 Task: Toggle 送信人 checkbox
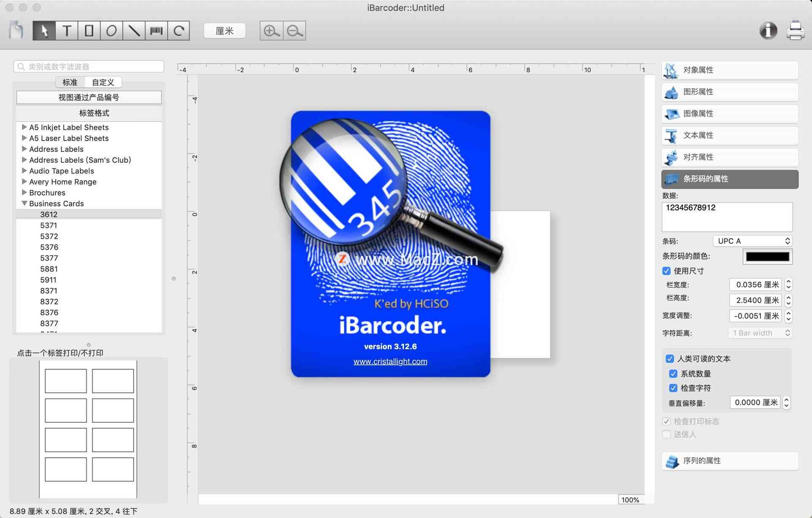(667, 435)
